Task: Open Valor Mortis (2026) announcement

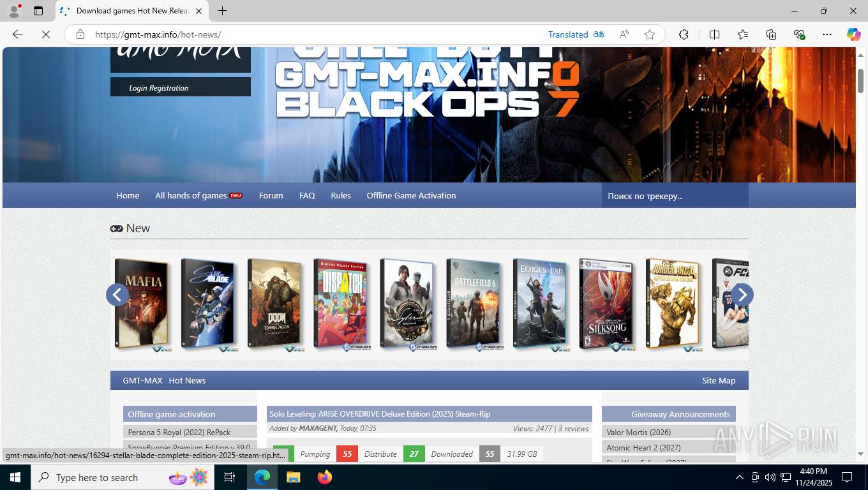Action: [638, 432]
